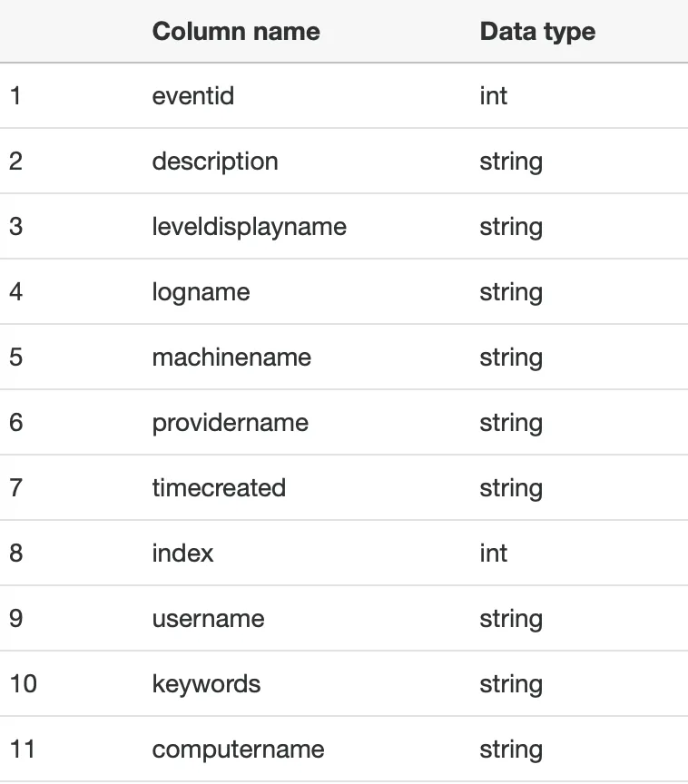Screen dimensions: 688x784
Task: Select the eventid column name
Action: (193, 95)
